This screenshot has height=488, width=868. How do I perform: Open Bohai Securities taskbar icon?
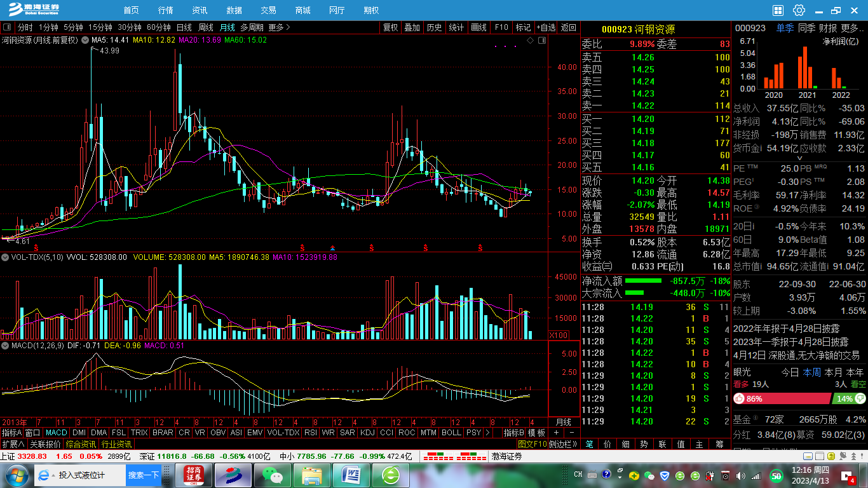tap(233, 475)
